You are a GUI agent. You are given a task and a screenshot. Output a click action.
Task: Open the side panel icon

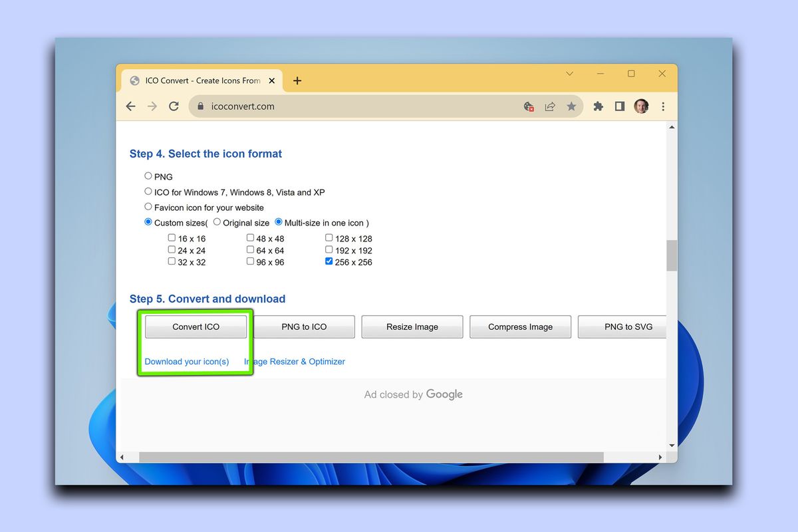pos(619,106)
